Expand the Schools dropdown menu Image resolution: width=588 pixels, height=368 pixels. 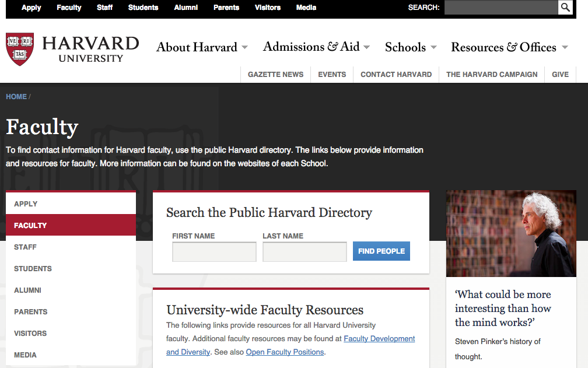411,47
